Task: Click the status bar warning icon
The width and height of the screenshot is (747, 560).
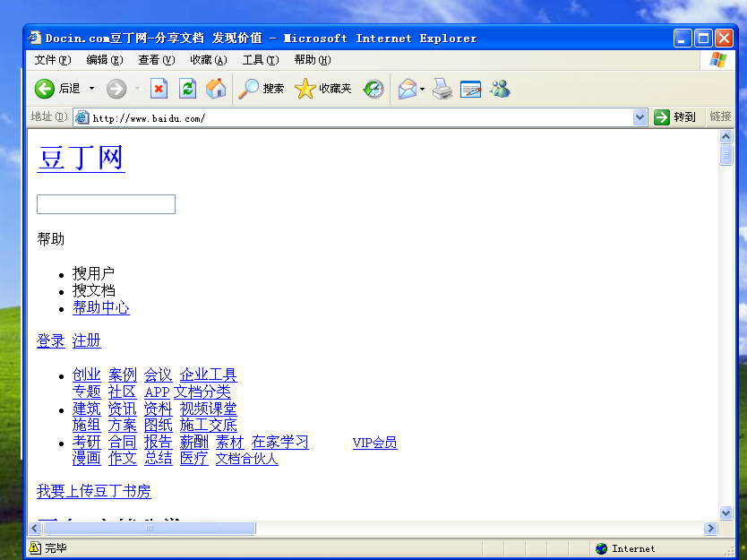Action: [x=35, y=548]
